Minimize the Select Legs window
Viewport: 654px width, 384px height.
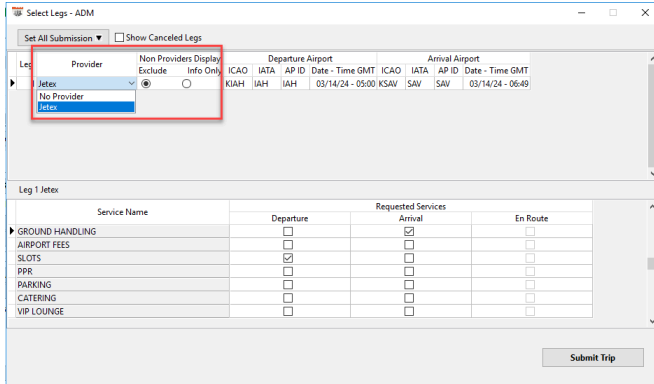[581, 13]
